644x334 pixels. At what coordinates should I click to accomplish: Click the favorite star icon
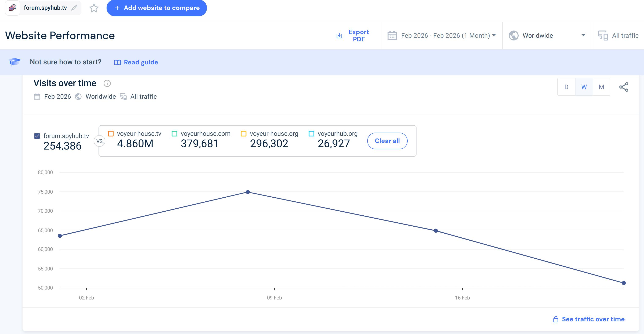(94, 8)
